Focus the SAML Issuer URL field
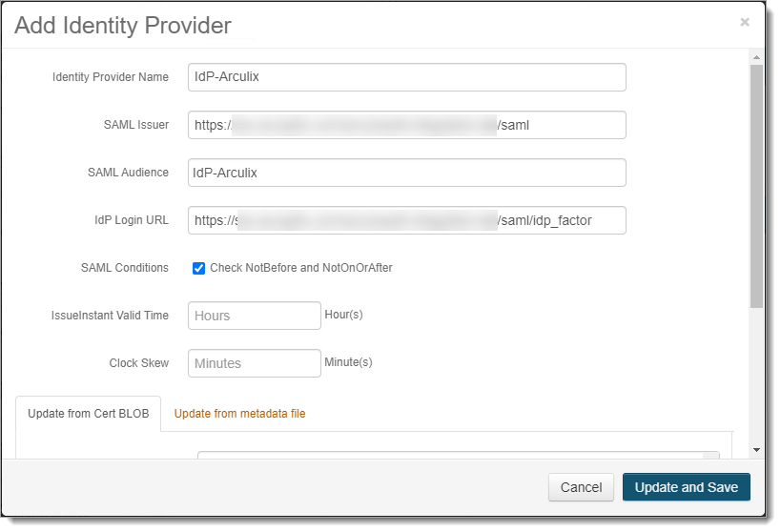Screen dimensions: 781x532 pos(406,125)
